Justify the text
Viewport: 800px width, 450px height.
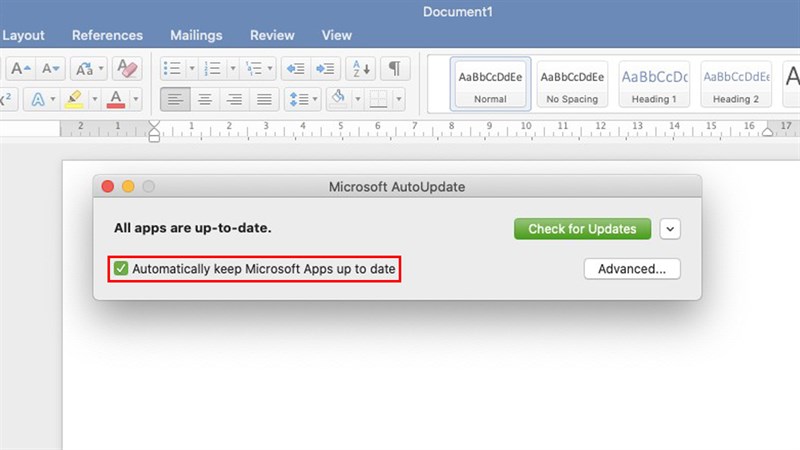pos(264,99)
